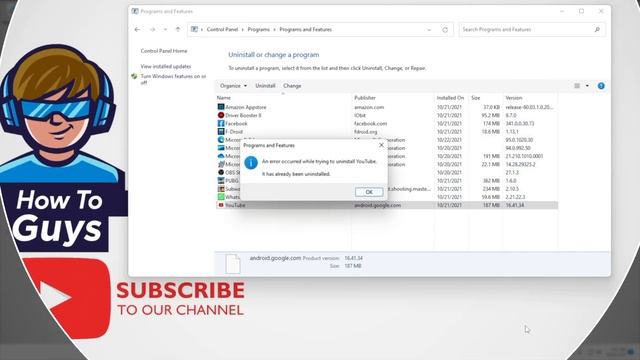Click Programs and Features breadcrumb segment
The width and height of the screenshot is (640, 360).
point(305,29)
